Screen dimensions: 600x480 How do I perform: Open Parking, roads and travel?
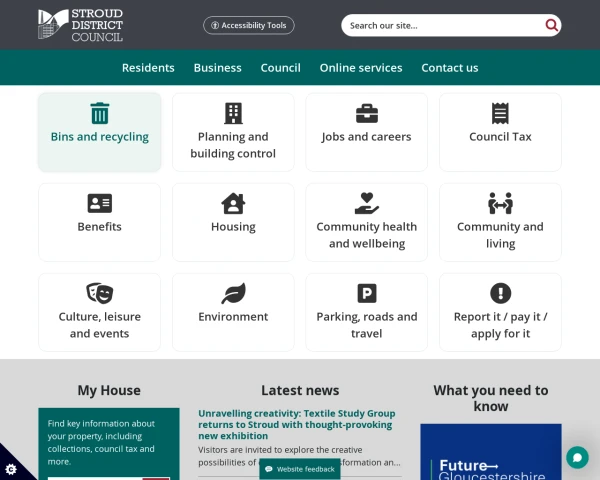pyautogui.click(x=367, y=325)
